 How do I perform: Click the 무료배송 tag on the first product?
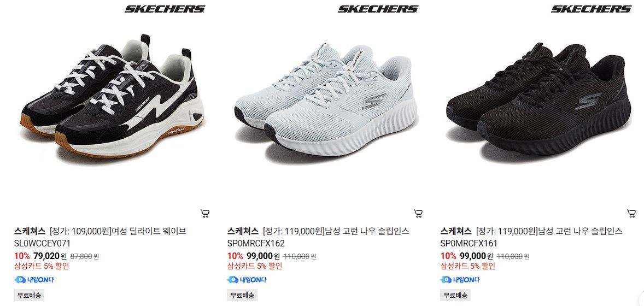pyautogui.click(x=29, y=295)
